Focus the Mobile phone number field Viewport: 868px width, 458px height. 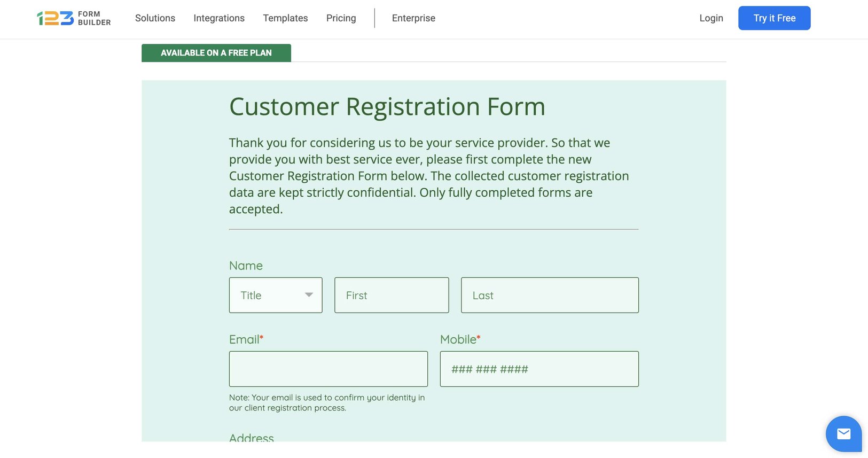539,369
